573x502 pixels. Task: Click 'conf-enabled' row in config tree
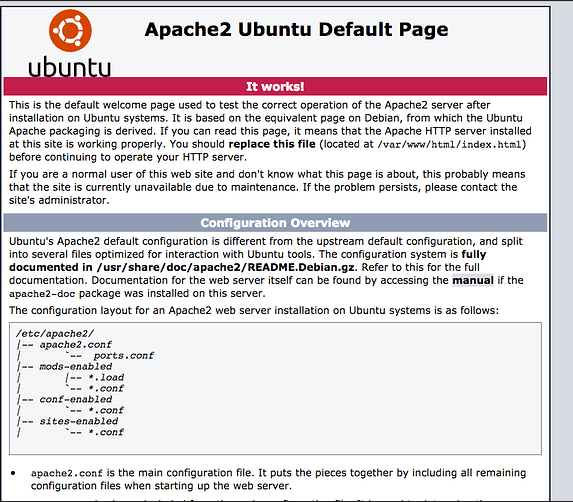pos(76,399)
